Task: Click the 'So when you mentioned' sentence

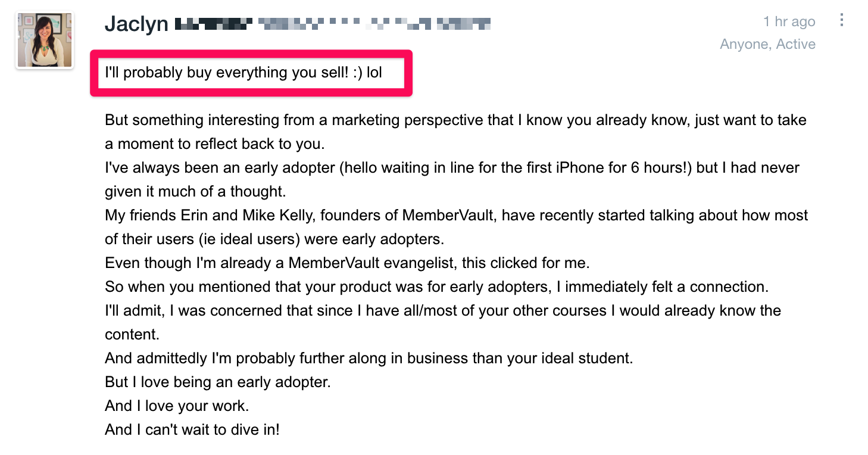Action: (x=436, y=287)
